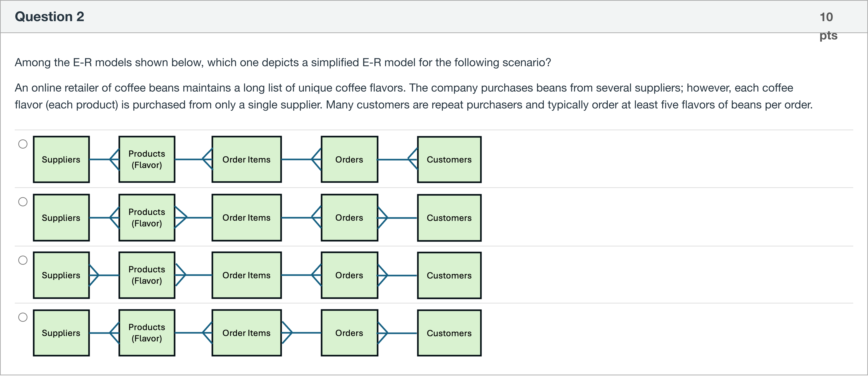Screen dimensions: 868x376
Task: Click the coffee retailer scenario paragraph
Action: point(413,96)
